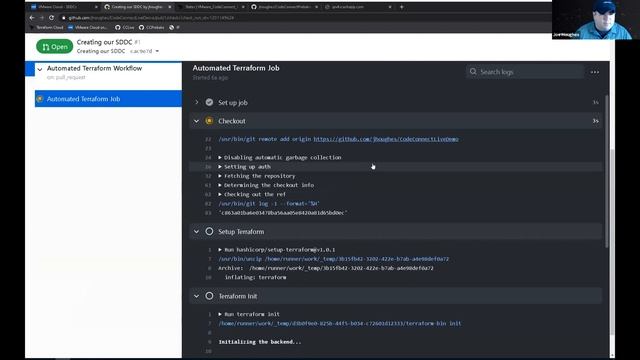Click the '/usr/bin/git log -1' log line

pos(269,203)
